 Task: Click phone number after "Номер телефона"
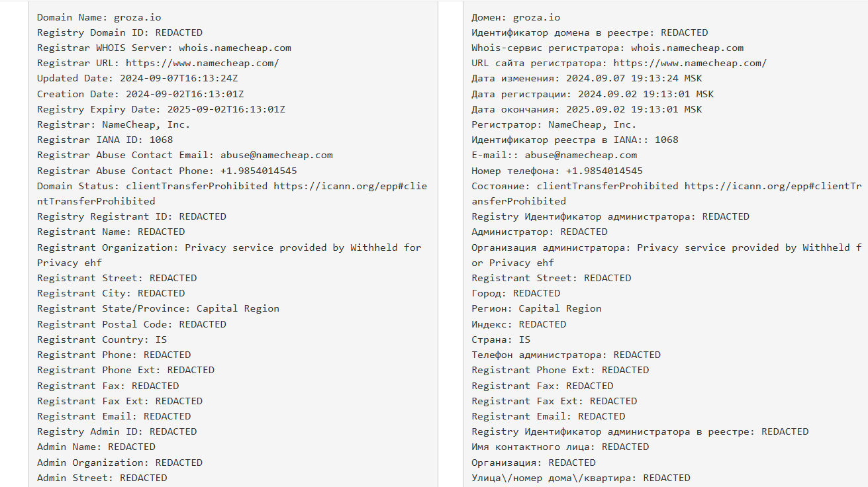(x=604, y=171)
